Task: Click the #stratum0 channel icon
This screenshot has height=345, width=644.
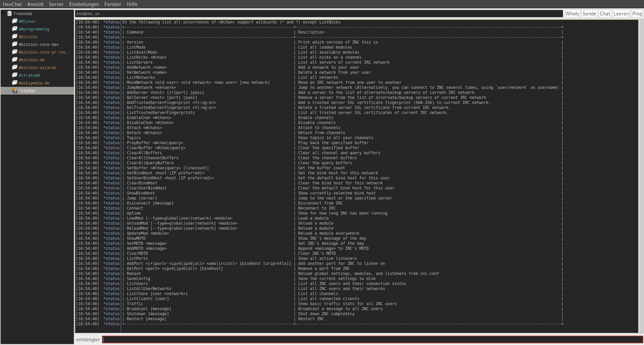Action: tap(15, 75)
